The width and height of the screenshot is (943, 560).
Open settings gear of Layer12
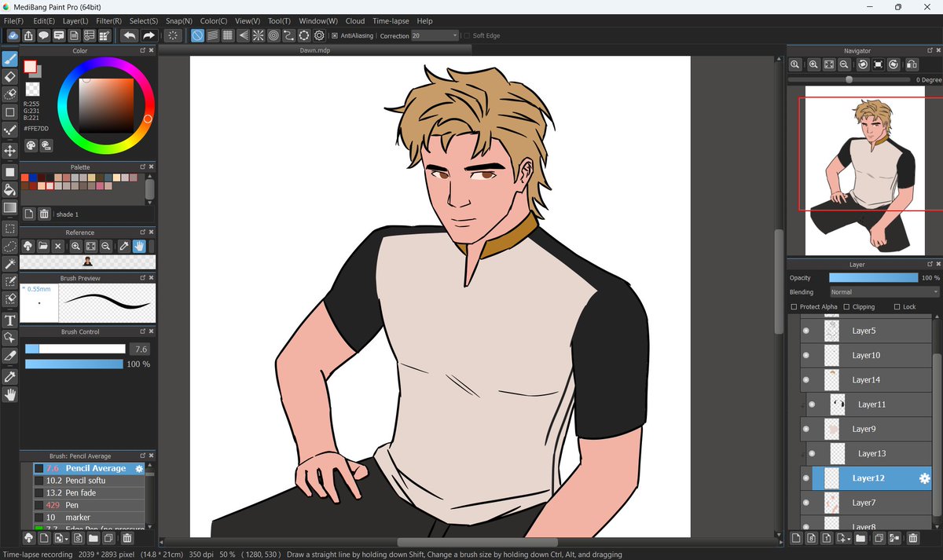924,478
